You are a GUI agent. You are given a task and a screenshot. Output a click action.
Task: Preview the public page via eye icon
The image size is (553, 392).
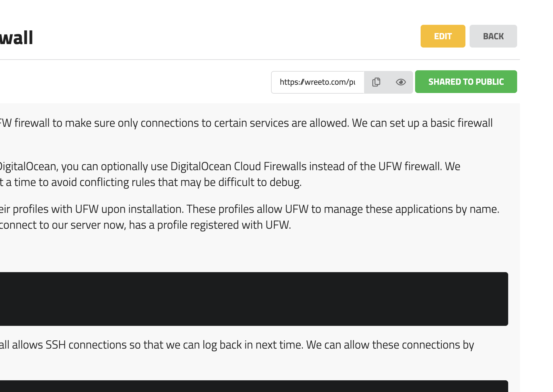[401, 82]
